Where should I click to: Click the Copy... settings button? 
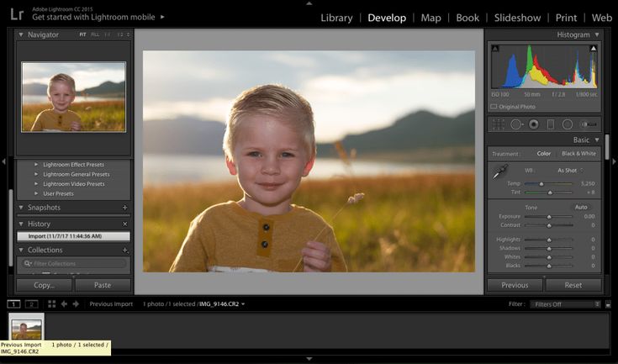pos(44,285)
